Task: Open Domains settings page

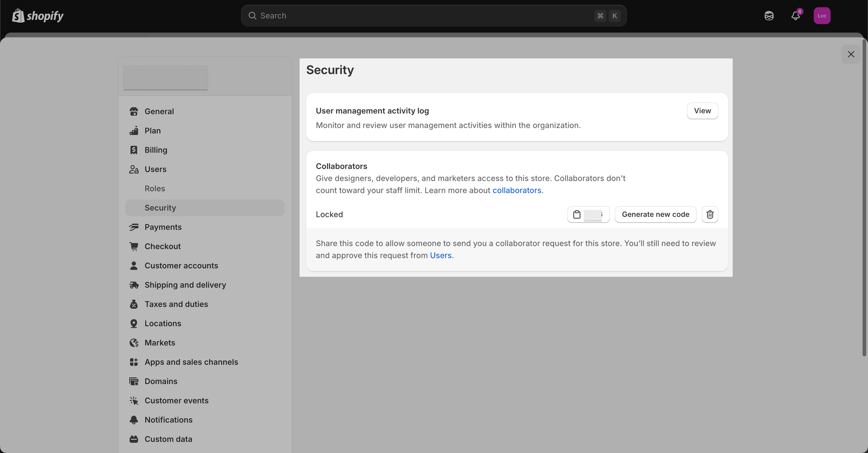Action: tap(161, 381)
